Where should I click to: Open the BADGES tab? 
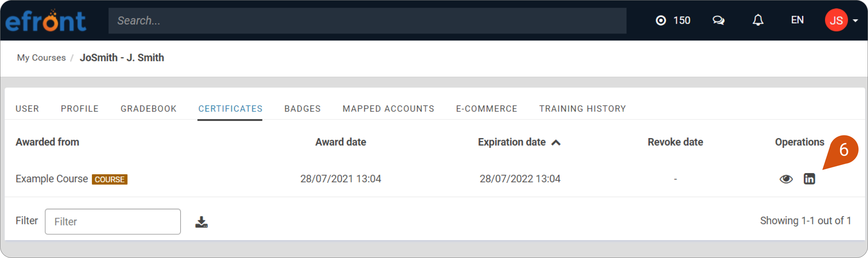click(302, 109)
